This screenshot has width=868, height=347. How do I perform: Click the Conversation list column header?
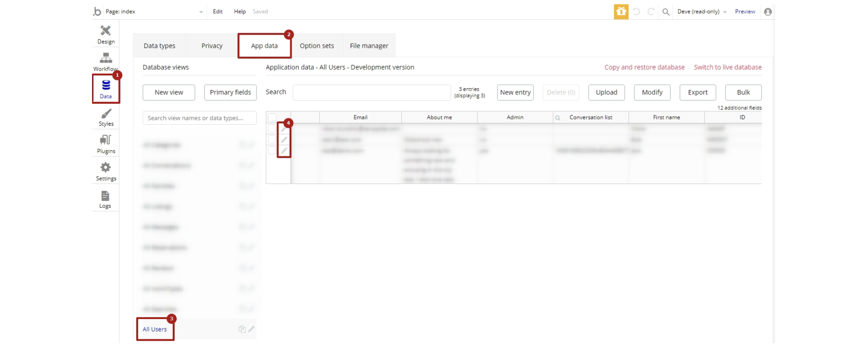coord(591,118)
